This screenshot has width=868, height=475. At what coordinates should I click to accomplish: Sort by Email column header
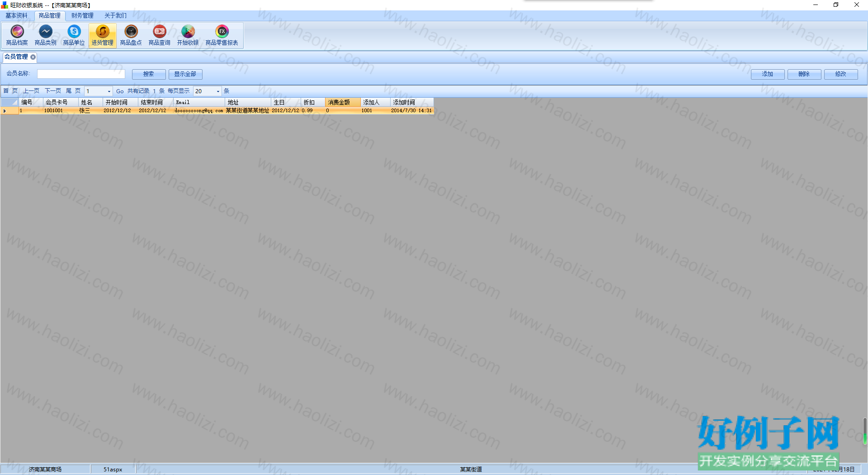pyautogui.click(x=199, y=103)
